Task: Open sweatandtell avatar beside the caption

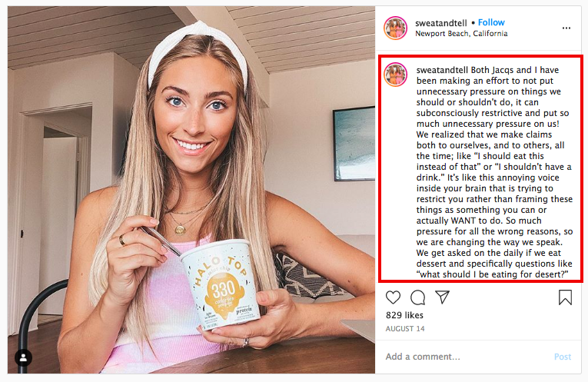Action: click(395, 75)
